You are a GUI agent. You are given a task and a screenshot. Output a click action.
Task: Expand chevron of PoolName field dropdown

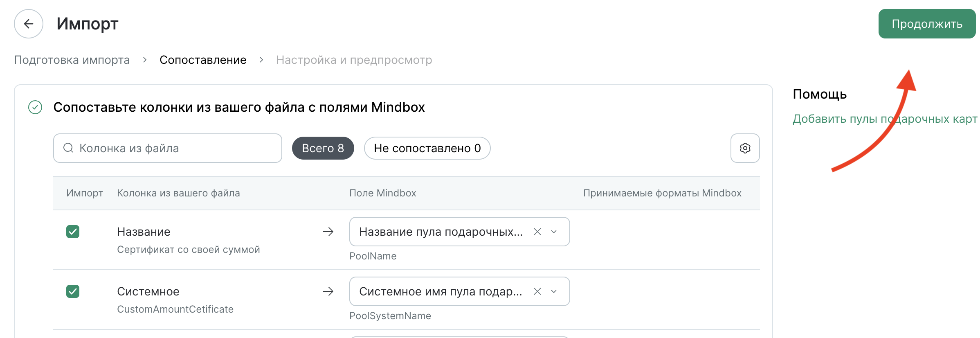pyautogui.click(x=554, y=232)
